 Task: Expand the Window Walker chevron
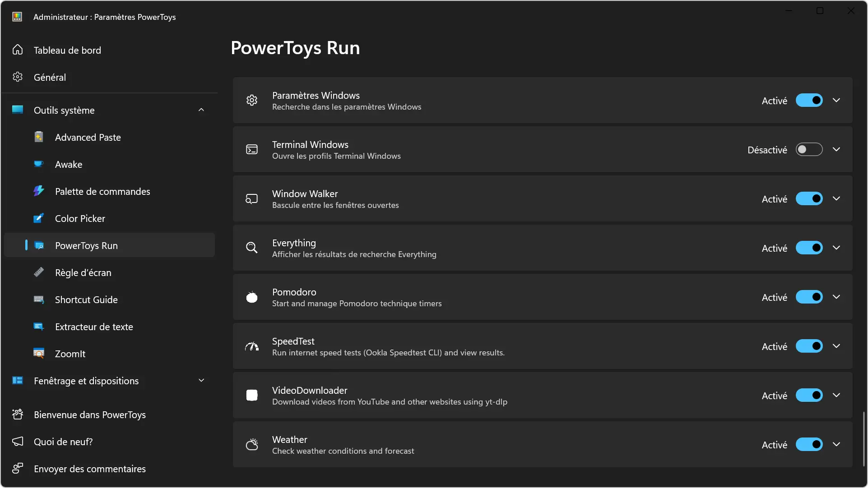[x=836, y=198]
